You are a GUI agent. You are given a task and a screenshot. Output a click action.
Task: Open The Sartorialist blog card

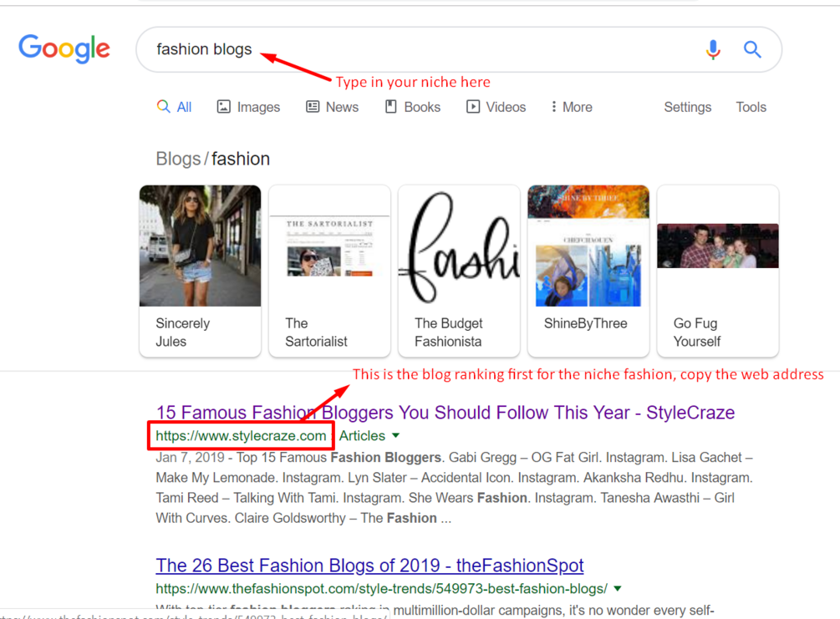click(x=329, y=271)
